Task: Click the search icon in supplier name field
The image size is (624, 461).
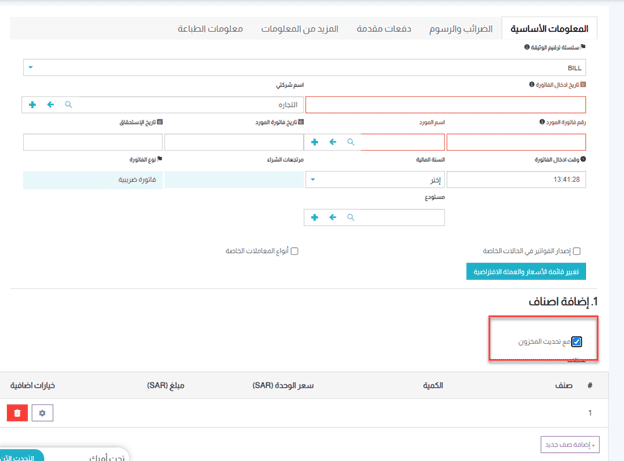Action: [x=350, y=142]
